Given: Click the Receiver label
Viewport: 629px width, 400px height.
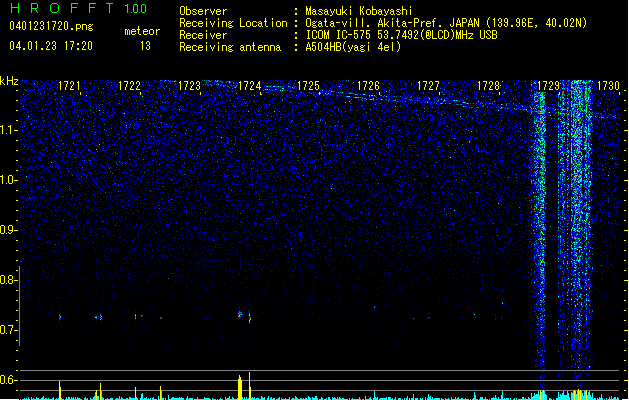Looking at the screenshot, I should (203, 35).
